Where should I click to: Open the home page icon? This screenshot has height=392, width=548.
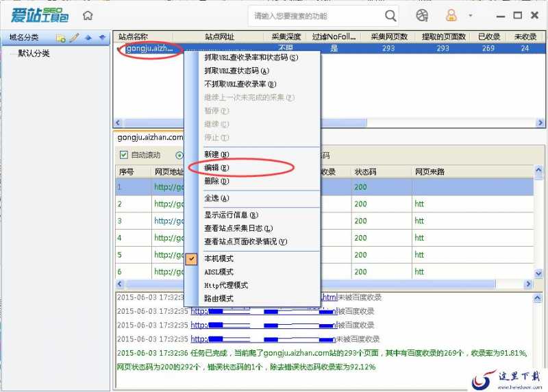[x=88, y=15]
